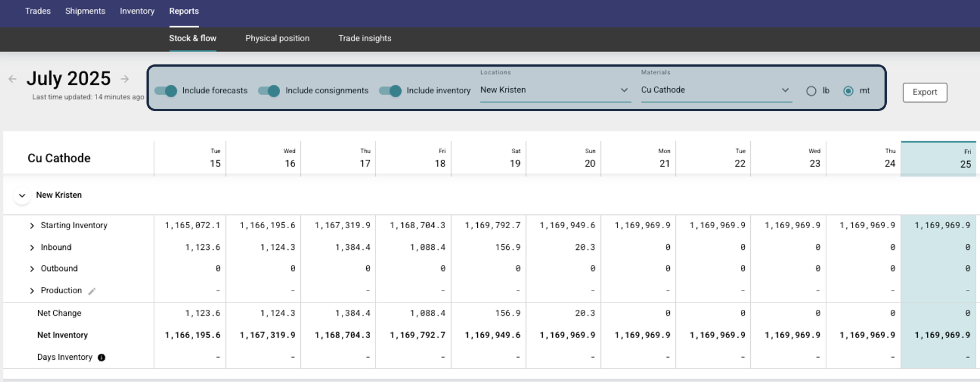Switch to the Physical position tab
Viewport: 980px width, 382px height.
[x=277, y=38]
